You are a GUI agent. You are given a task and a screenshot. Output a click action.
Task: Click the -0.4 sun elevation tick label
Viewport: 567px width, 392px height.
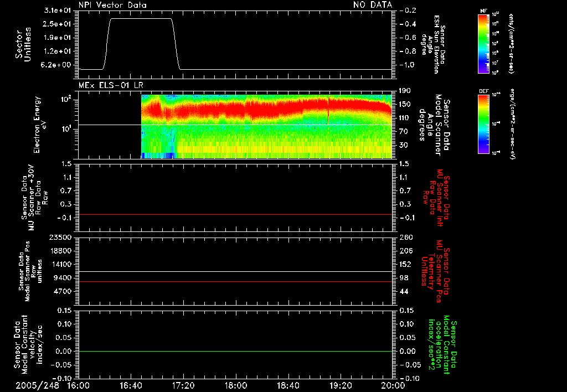tap(408, 24)
